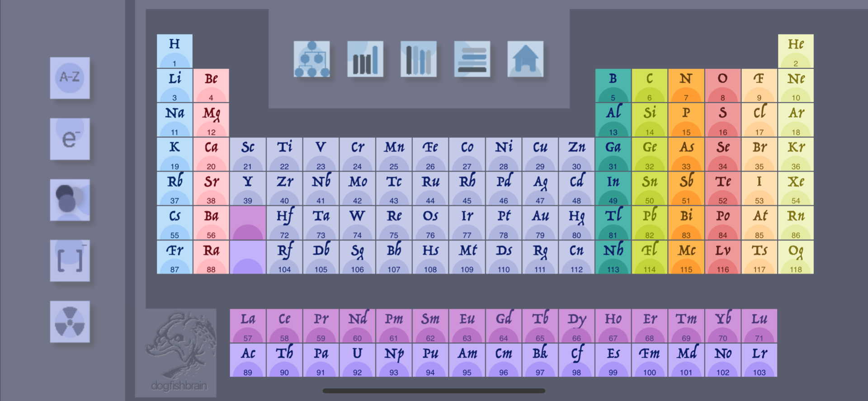Viewport: 868px width, 401px height.
Task: Open the vertical columns chart view
Action: (x=419, y=59)
